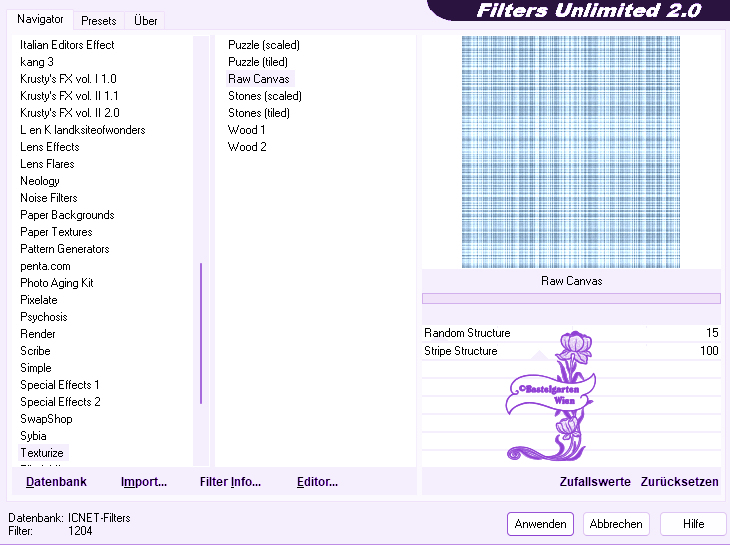Select Paper Textures category
Image resolution: width=730 pixels, height=545 pixels.
[x=56, y=232]
